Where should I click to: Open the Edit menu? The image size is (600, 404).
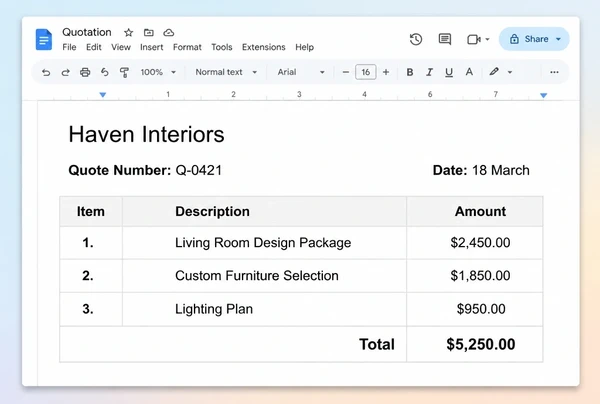coord(94,47)
